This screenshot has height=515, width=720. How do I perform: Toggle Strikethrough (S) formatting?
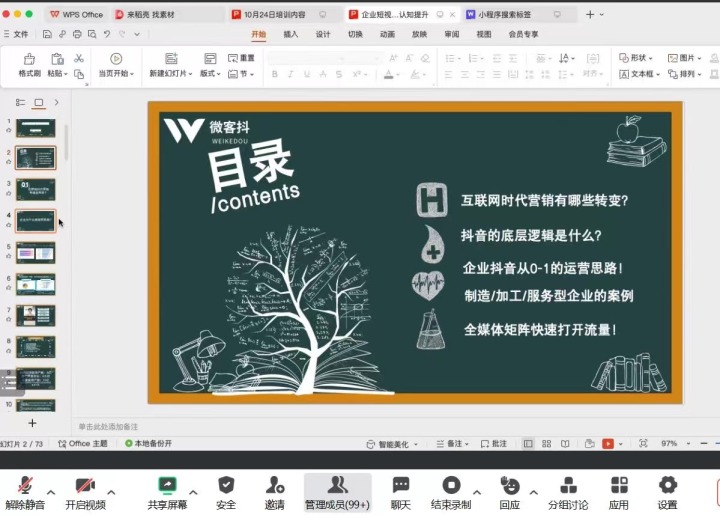pyautogui.click(x=339, y=74)
